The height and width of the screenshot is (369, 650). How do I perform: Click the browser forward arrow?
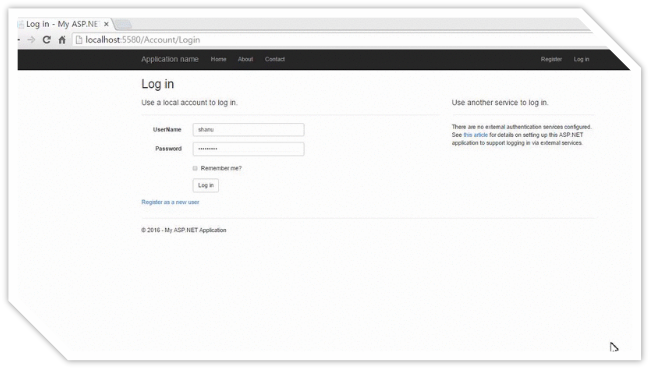point(31,40)
